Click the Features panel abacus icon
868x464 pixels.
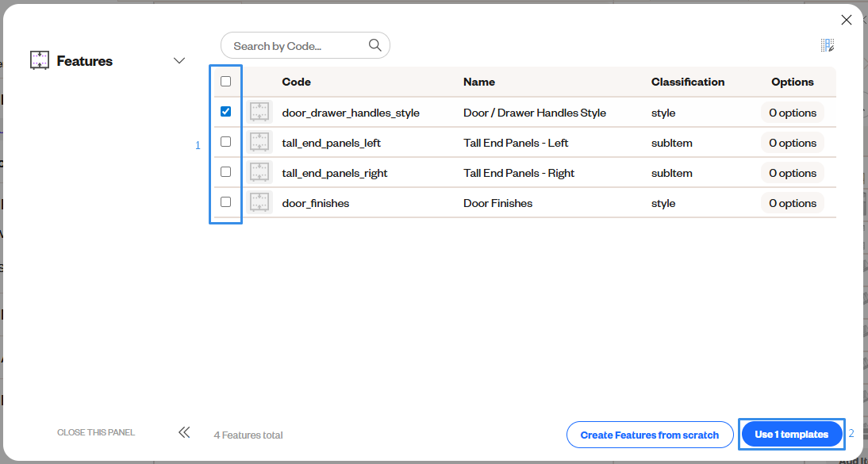(x=38, y=60)
